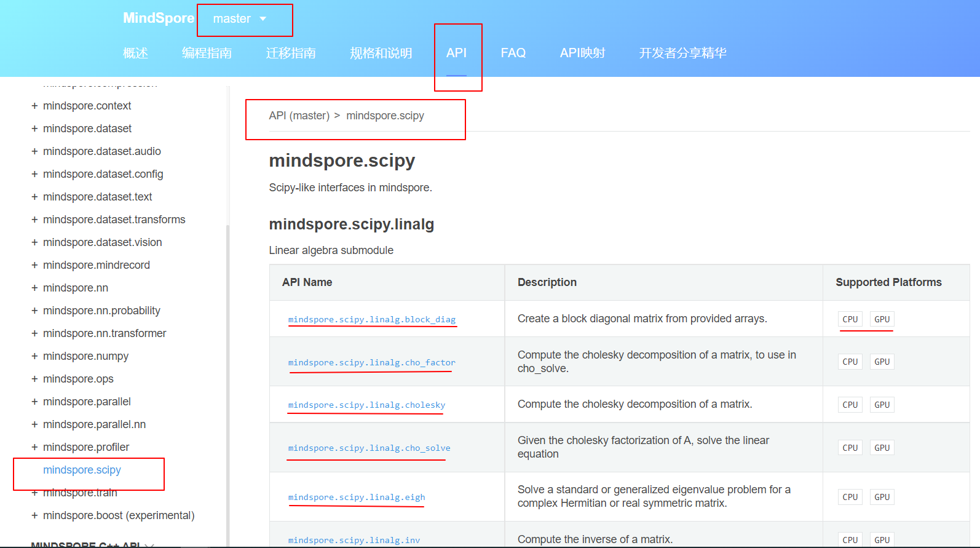Open mindspore.parallel.nn sidebar entry
This screenshot has height=548, width=980.
pos(94,424)
